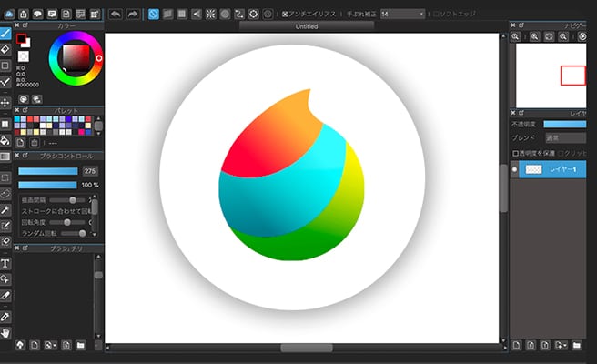Toggle the grid snap icon
The height and width of the screenshot is (364, 597).
pos(182,15)
